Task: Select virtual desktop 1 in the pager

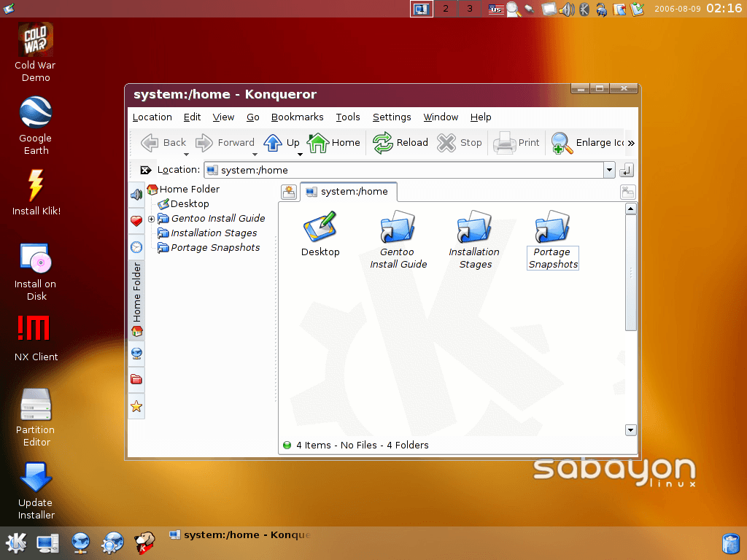Action: (422, 9)
